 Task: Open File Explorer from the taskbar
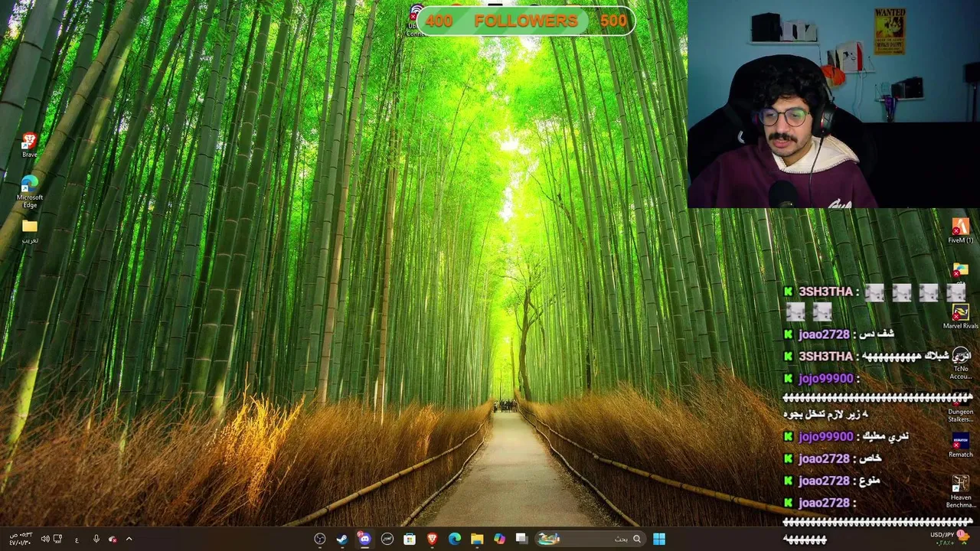pyautogui.click(x=477, y=539)
